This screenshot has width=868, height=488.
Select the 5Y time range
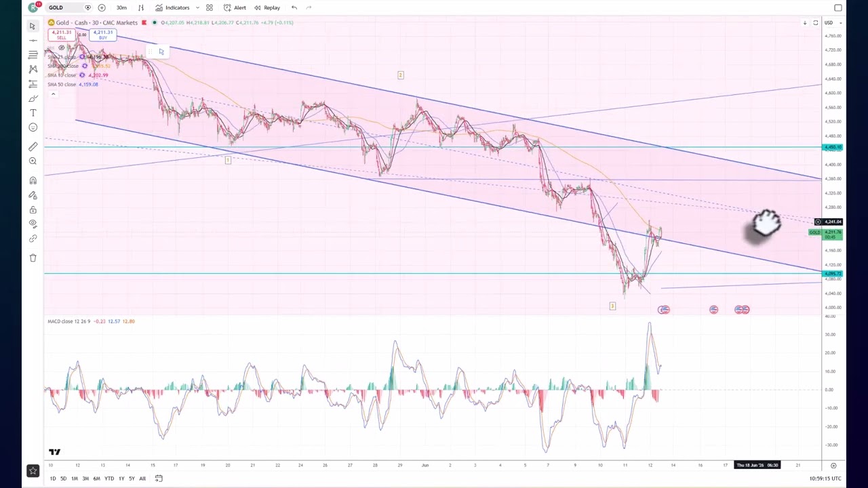132,479
